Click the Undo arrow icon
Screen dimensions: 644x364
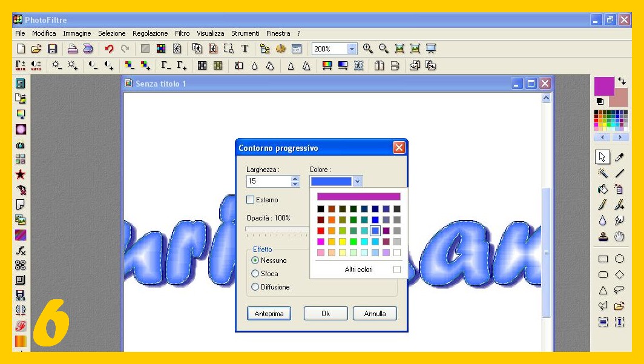(109, 49)
